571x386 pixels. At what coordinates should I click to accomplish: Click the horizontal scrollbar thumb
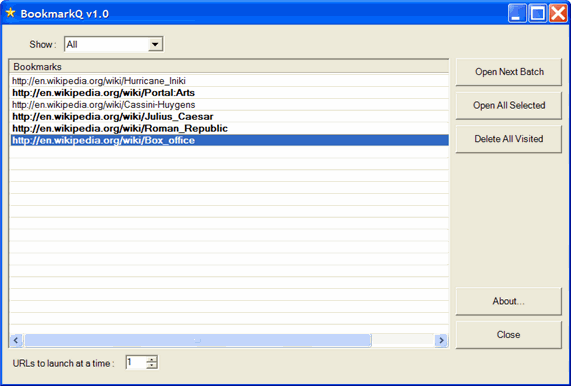click(197, 340)
